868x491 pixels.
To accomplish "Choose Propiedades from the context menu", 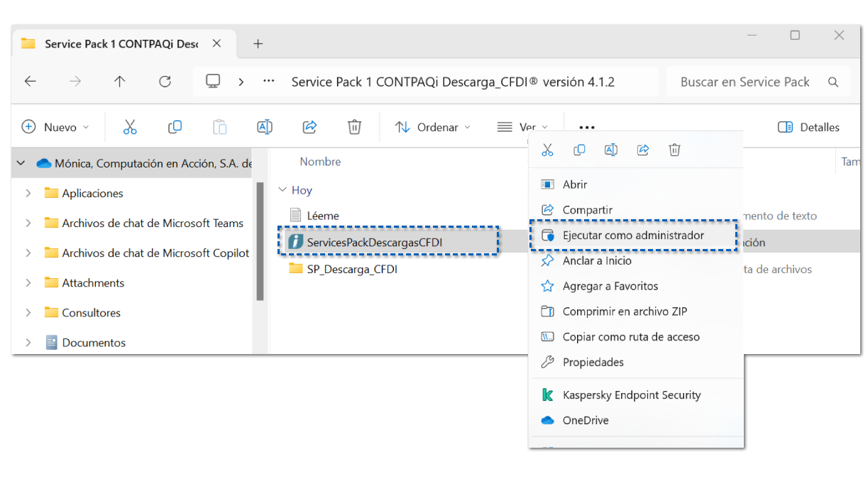I will [x=593, y=362].
